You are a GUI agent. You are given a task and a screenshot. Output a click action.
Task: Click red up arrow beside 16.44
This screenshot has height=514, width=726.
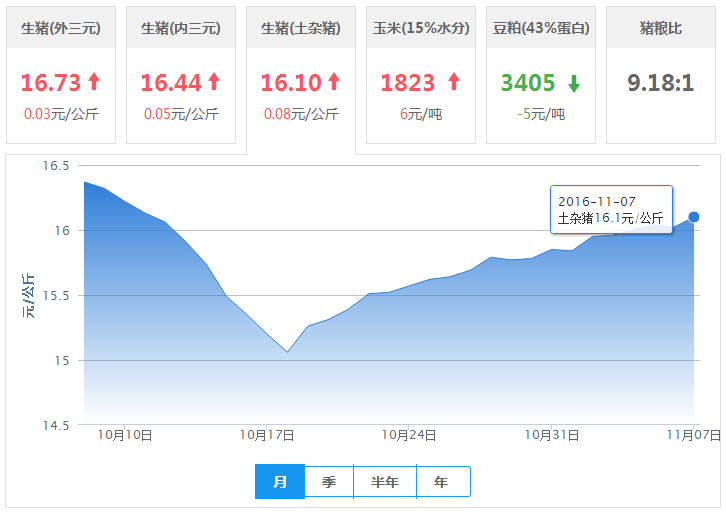[x=213, y=82]
